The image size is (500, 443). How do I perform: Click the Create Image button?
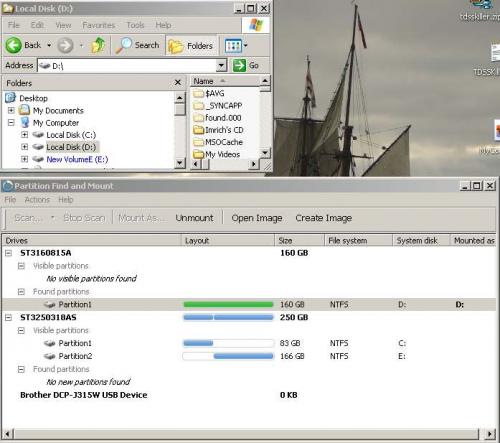[x=324, y=218]
